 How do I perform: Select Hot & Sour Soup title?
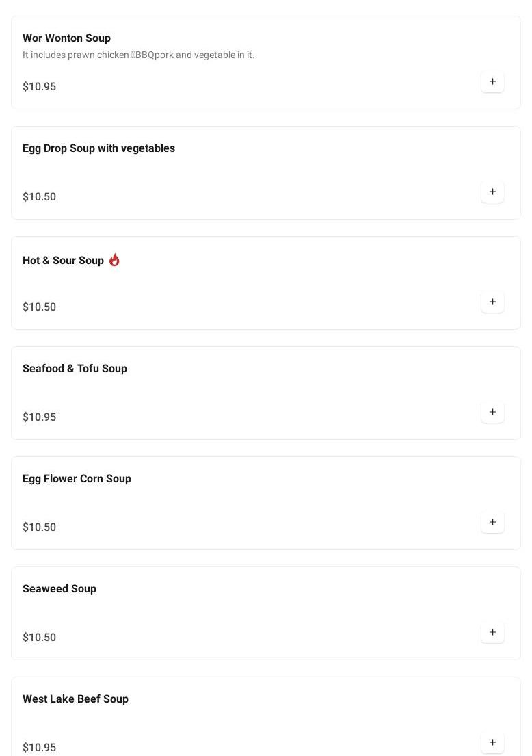pos(63,261)
